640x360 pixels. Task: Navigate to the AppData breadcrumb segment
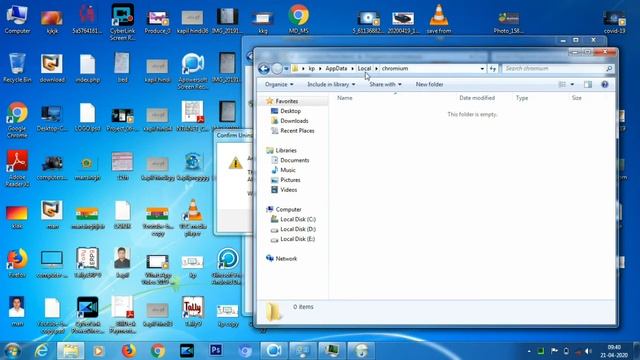pos(336,69)
